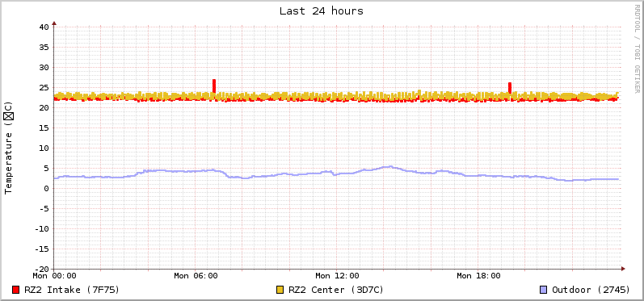
Task: Click the outdoor temperature peak after Mon 12:00
Action: (390, 166)
